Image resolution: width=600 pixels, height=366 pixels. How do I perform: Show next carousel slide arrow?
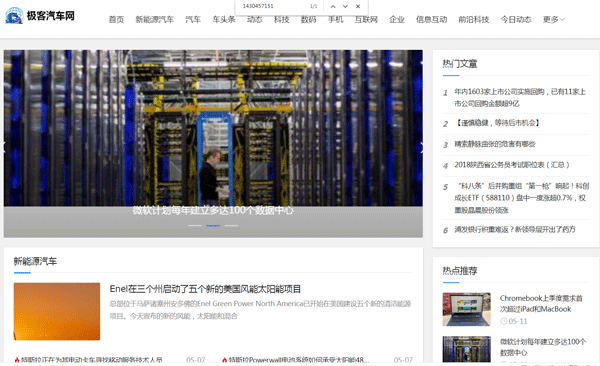click(x=422, y=147)
